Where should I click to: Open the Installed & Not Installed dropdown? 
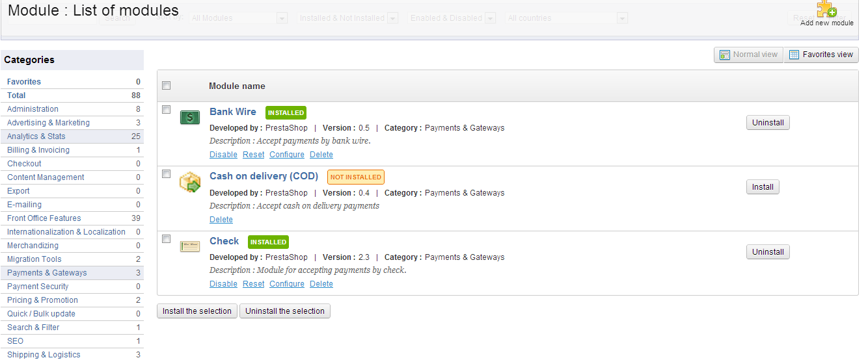347,18
